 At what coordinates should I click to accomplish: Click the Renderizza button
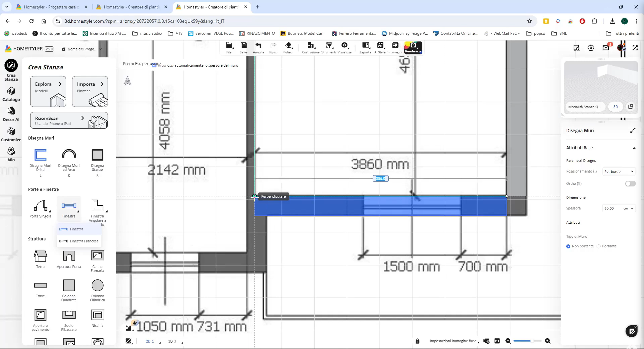pos(413,48)
